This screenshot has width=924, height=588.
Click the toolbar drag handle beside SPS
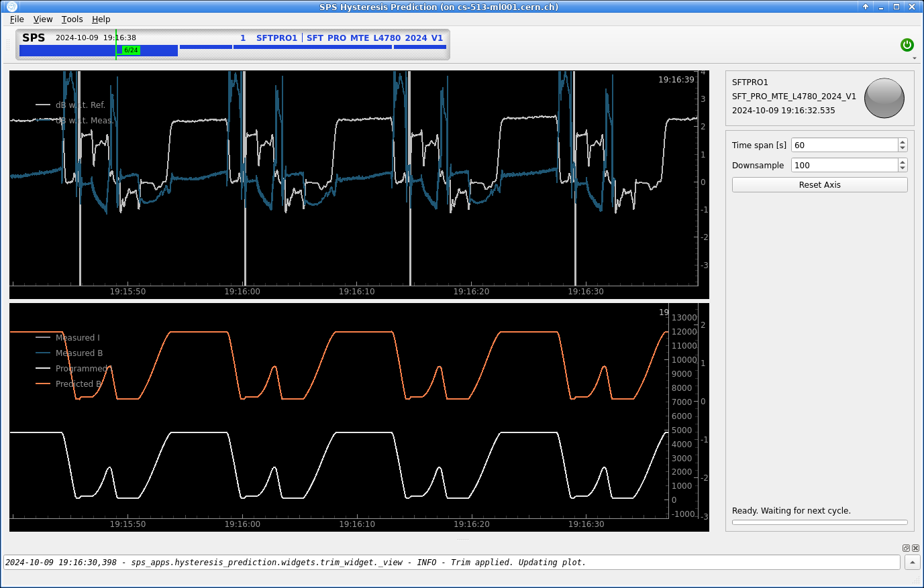pos(9,44)
